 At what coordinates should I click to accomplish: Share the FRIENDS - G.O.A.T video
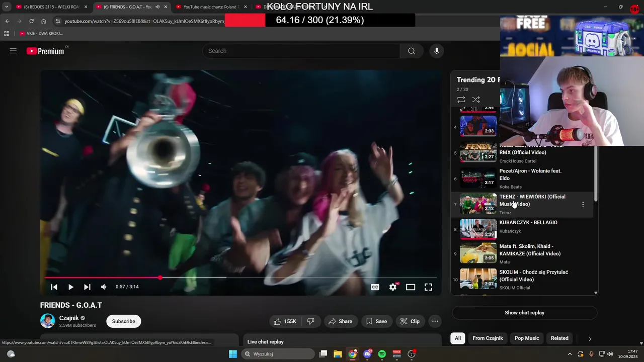tap(340, 321)
